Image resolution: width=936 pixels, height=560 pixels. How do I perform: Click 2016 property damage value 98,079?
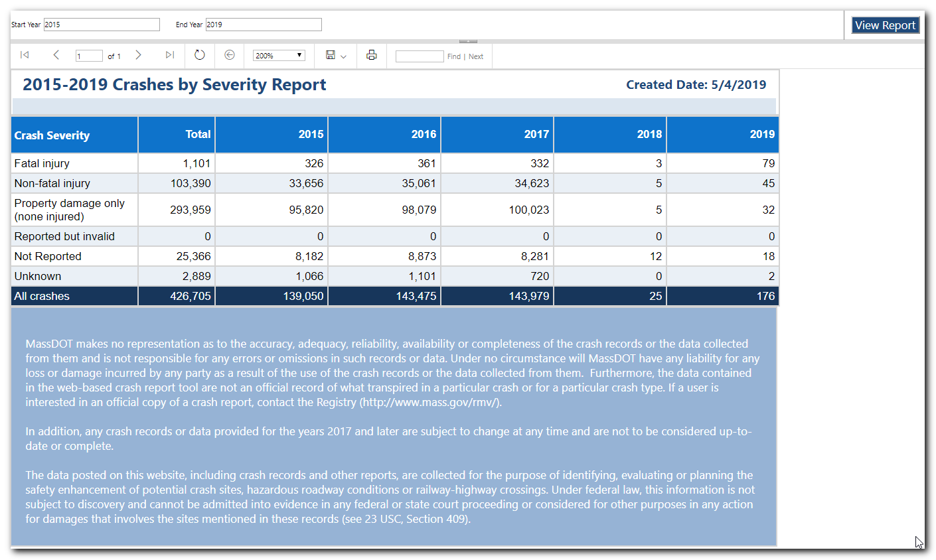coord(419,210)
